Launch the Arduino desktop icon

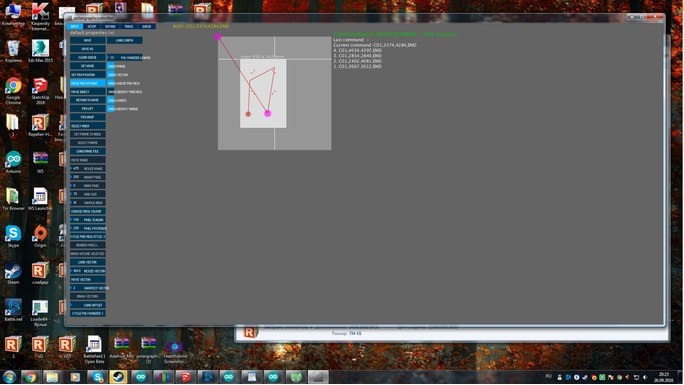coord(13,162)
